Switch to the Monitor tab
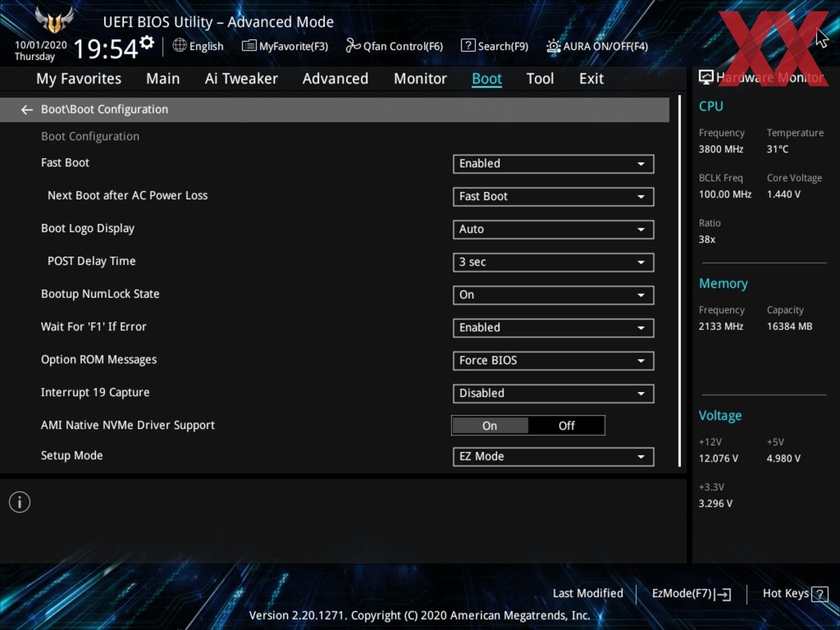 [x=421, y=78]
